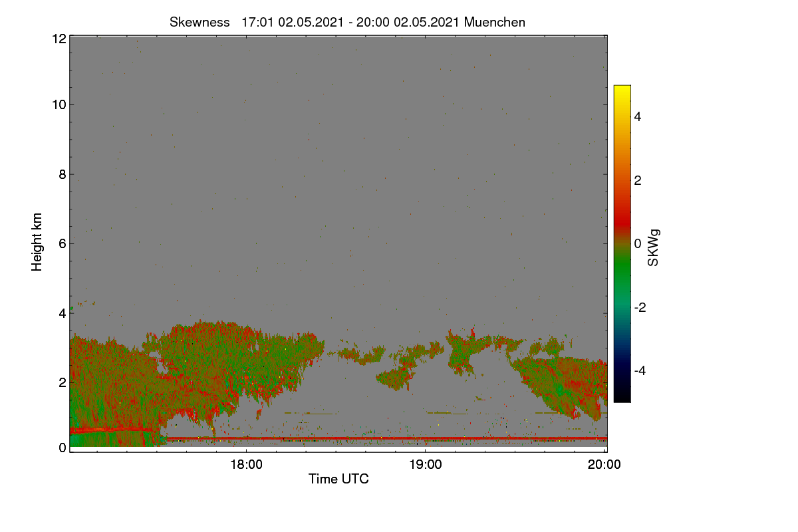798x532 pixels.
Task: Click the height tick label 8
Action: point(63,174)
